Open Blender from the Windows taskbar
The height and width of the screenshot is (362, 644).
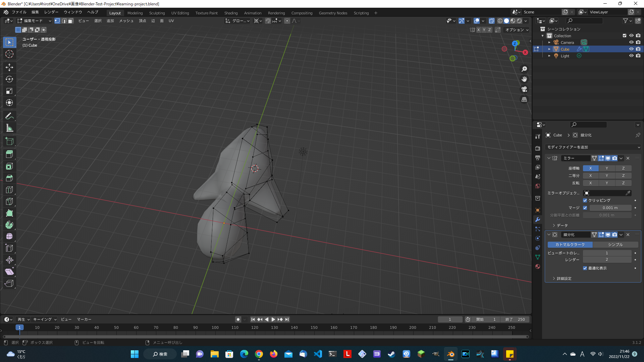450,354
